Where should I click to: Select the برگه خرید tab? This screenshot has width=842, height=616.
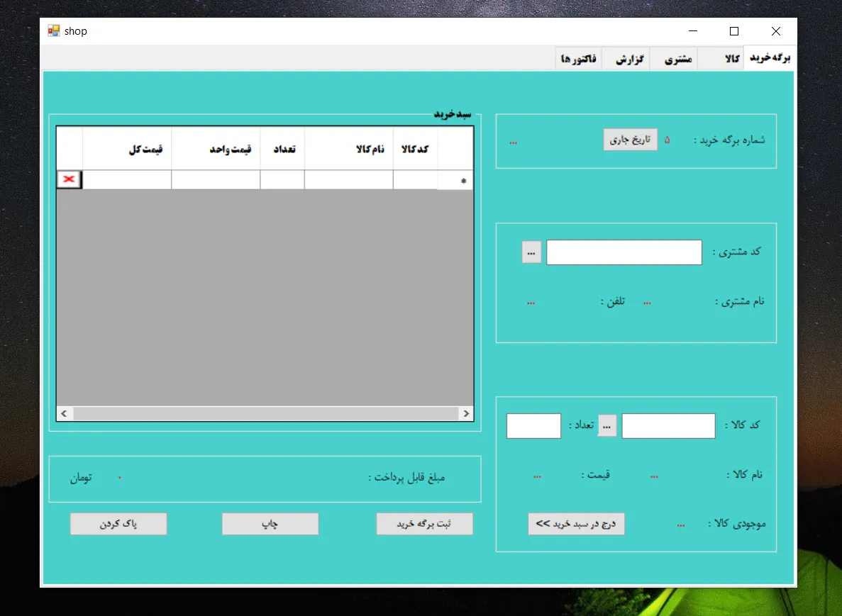pos(770,59)
